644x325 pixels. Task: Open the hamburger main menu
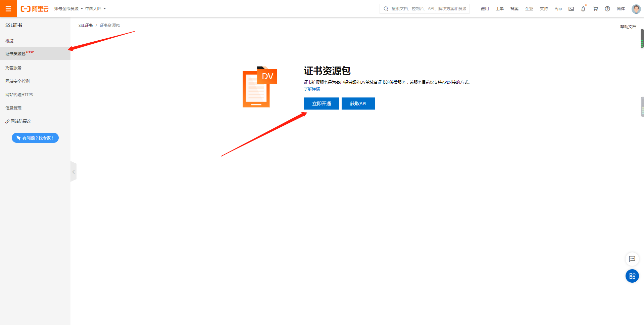tap(8, 9)
